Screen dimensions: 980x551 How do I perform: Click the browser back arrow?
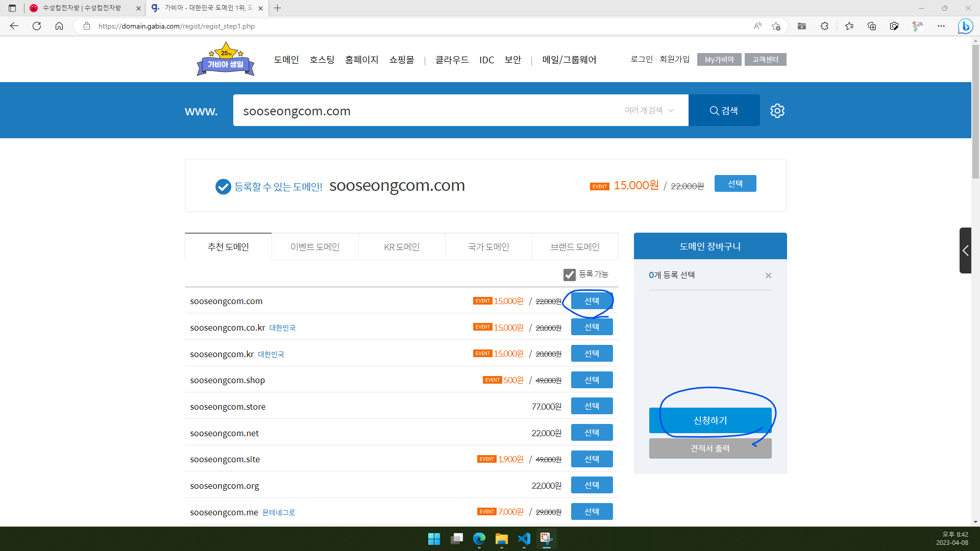coord(14,26)
